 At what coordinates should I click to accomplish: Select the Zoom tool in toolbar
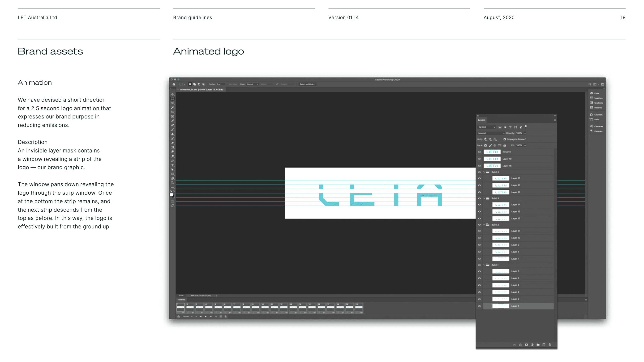[172, 183]
